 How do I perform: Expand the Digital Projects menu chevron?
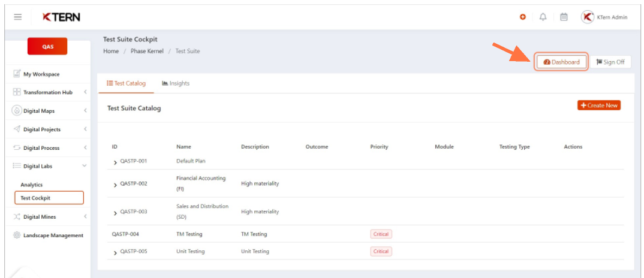tap(85, 129)
